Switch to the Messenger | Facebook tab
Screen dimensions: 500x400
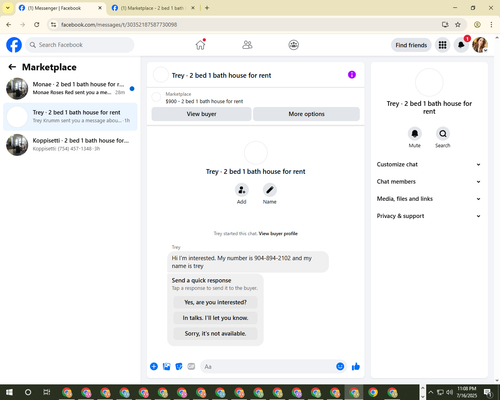point(60,8)
